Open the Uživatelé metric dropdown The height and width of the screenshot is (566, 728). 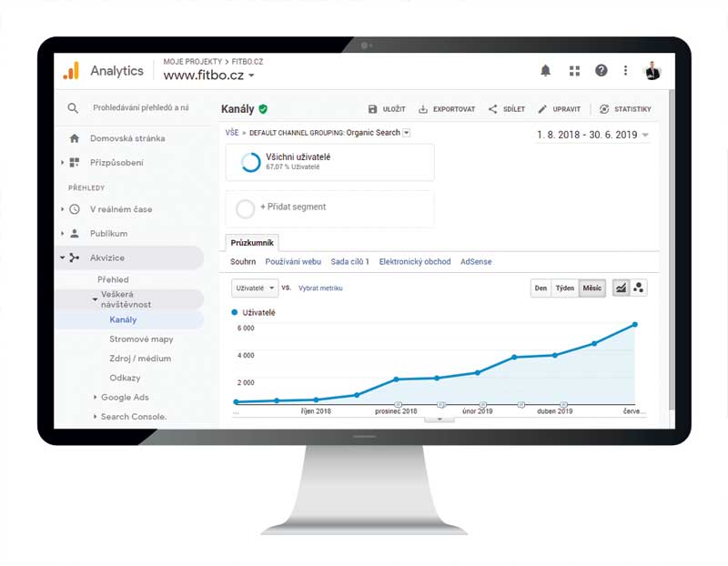255,288
